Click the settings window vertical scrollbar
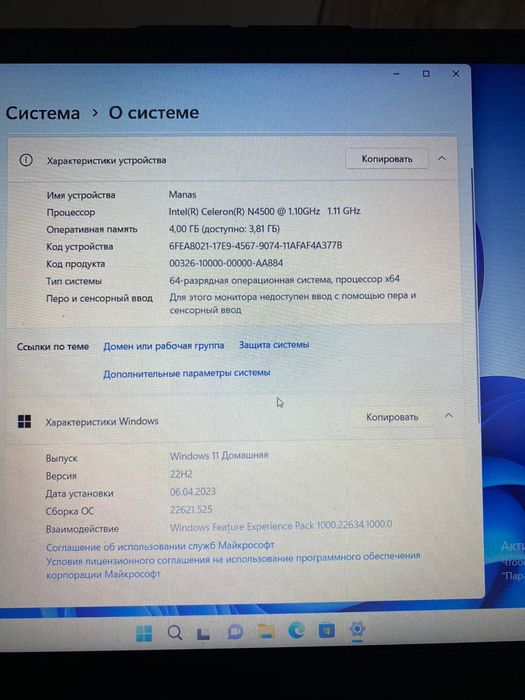Image resolution: width=525 pixels, height=700 pixels. point(475,295)
